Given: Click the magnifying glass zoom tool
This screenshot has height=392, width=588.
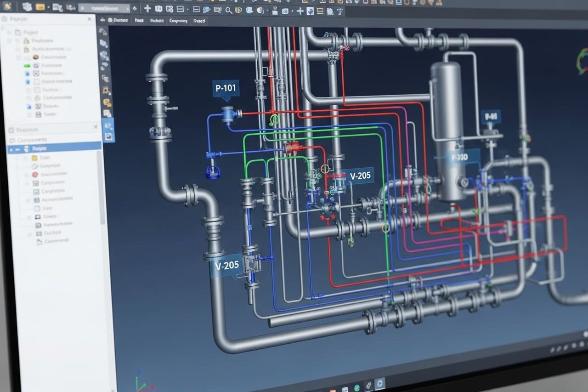Looking at the screenshot, I should (x=228, y=10).
